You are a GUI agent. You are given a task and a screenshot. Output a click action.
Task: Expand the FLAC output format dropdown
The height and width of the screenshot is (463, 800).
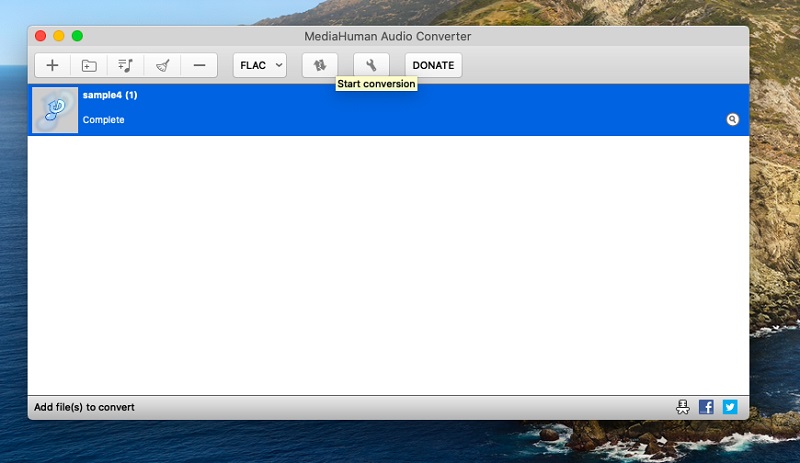260,65
